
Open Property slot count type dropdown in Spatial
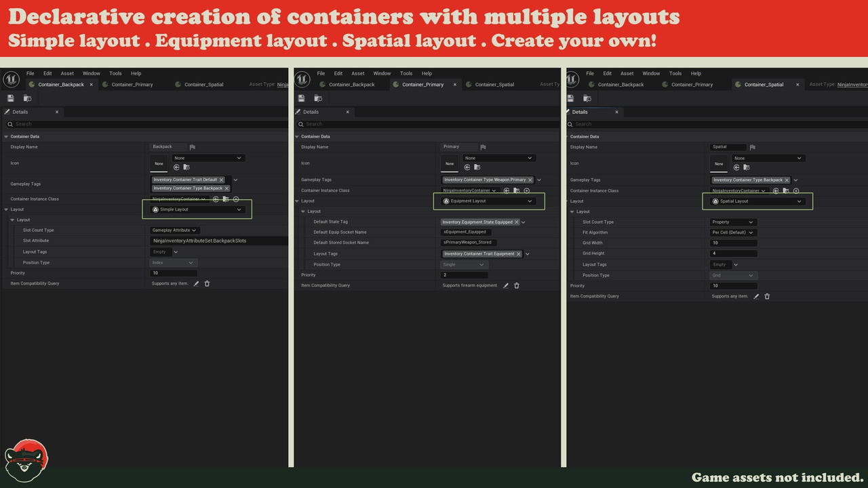coord(733,222)
